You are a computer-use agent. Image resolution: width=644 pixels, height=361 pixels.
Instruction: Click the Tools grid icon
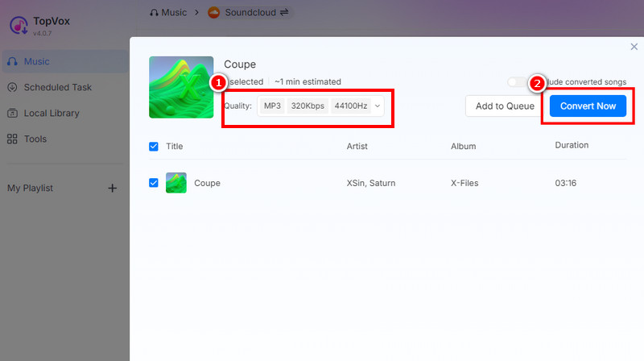12,139
